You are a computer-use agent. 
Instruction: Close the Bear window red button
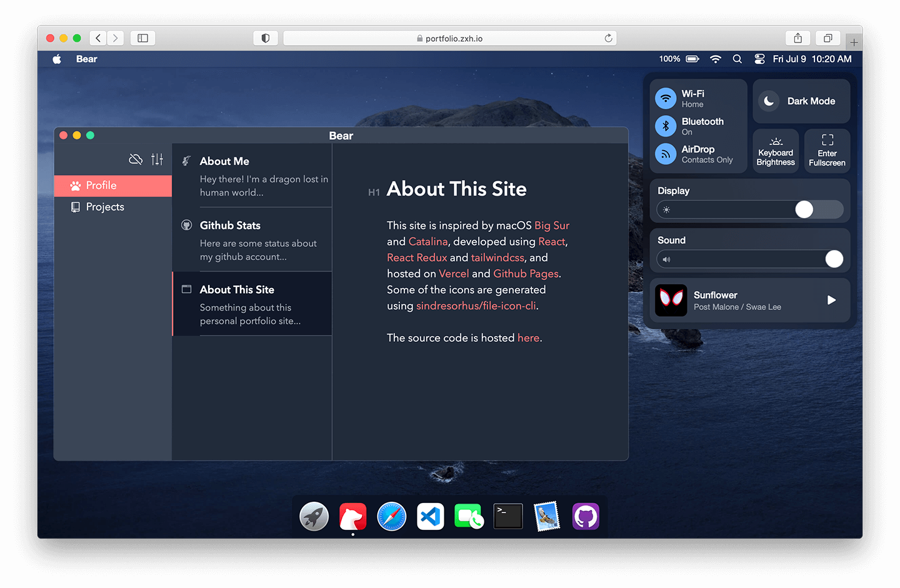coord(63,135)
